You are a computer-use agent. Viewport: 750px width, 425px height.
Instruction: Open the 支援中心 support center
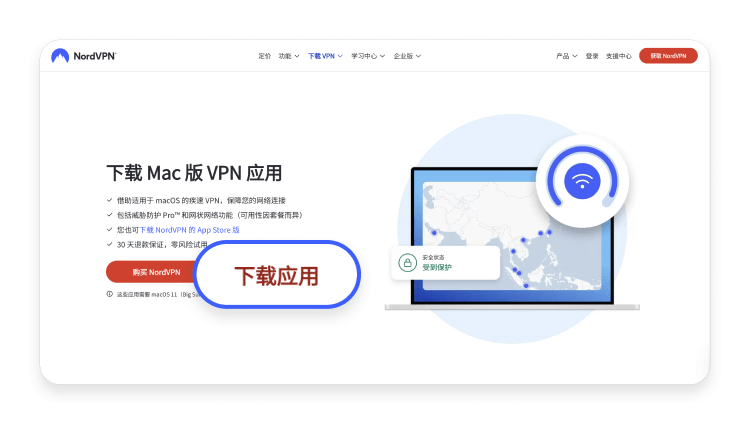click(618, 56)
